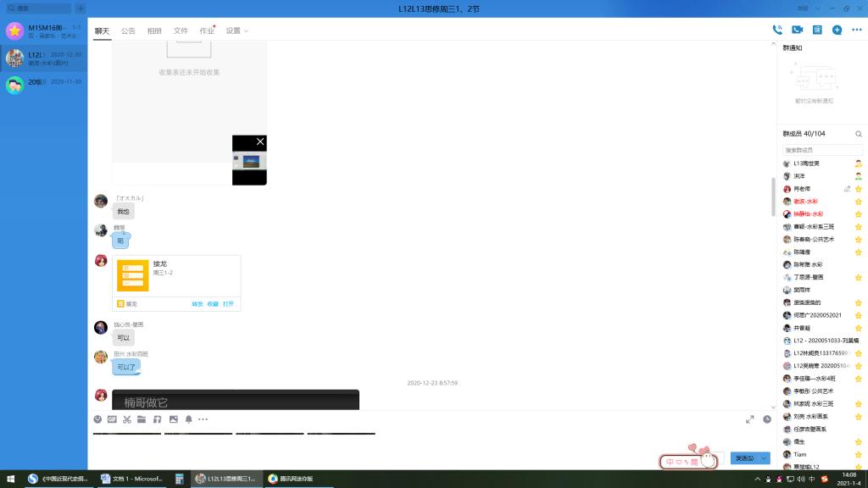This screenshot has height=488, width=868.
Task: Open send button options arrow
Action: coord(765,458)
